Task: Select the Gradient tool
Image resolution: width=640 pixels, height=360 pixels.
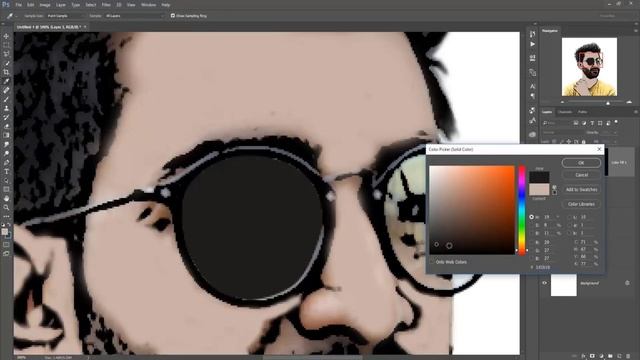Action: click(x=6, y=135)
